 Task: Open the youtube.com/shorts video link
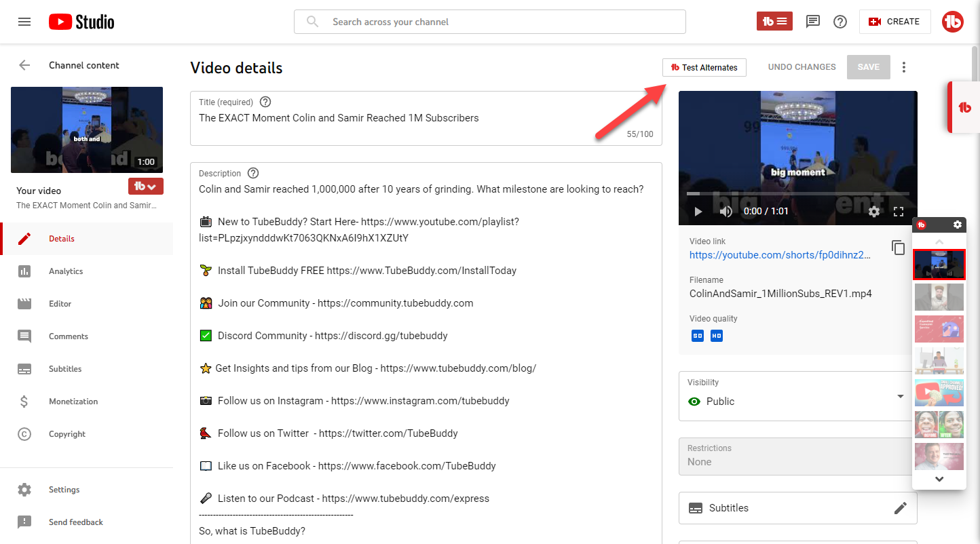click(779, 255)
